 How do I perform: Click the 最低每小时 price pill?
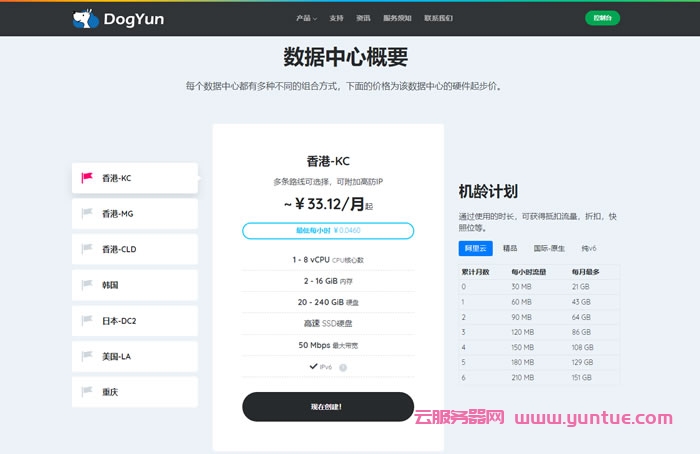point(327,231)
